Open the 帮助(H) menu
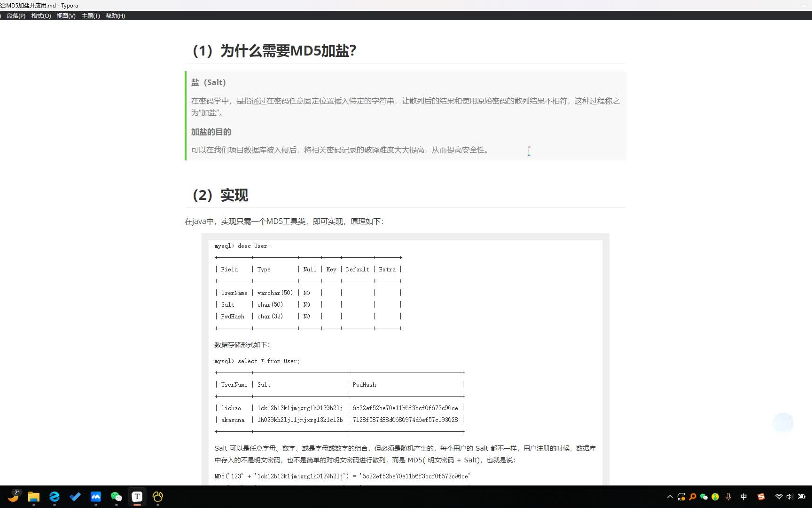This screenshot has height=508, width=812. (x=115, y=16)
